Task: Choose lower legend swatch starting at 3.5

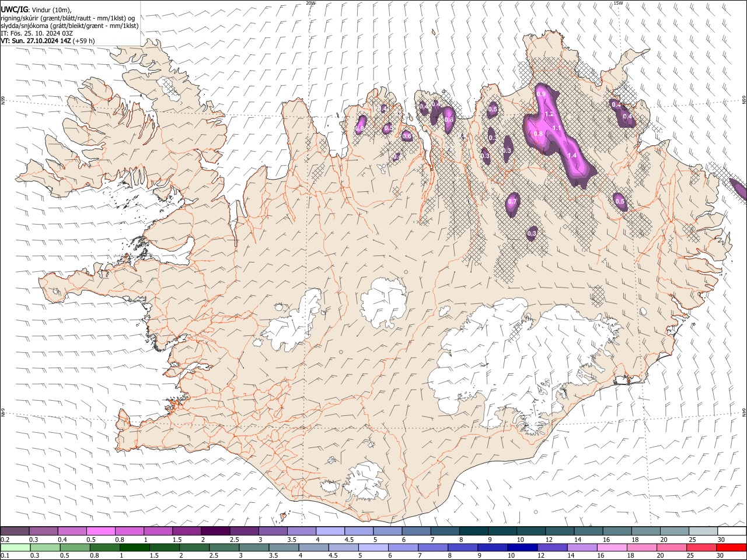Action: click(283, 547)
